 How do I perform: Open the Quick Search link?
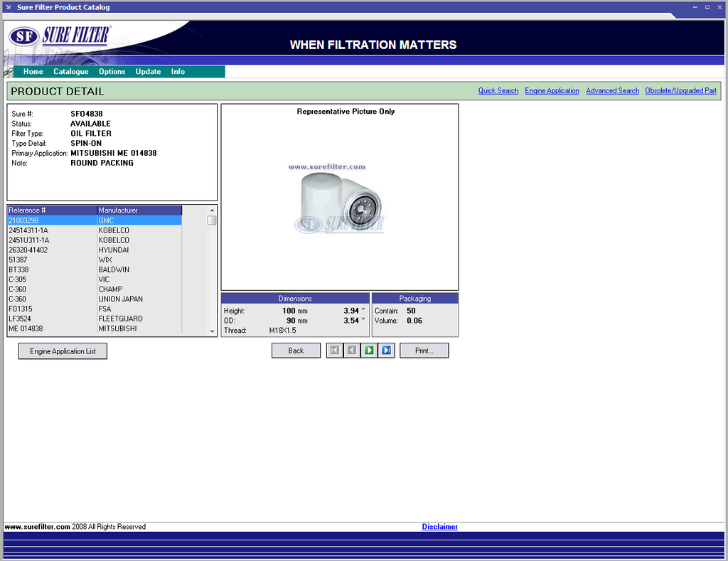click(x=498, y=90)
